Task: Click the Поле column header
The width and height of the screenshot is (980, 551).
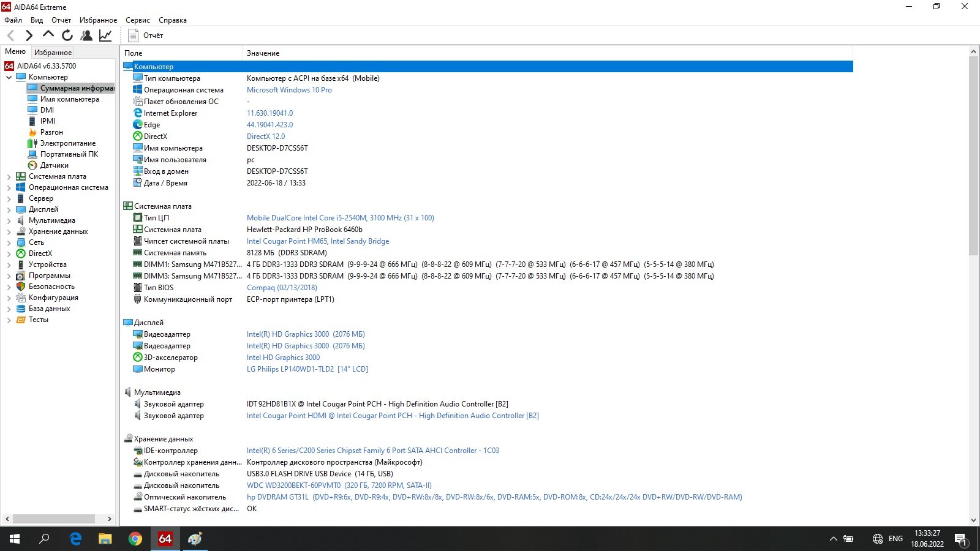Action: (x=134, y=53)
